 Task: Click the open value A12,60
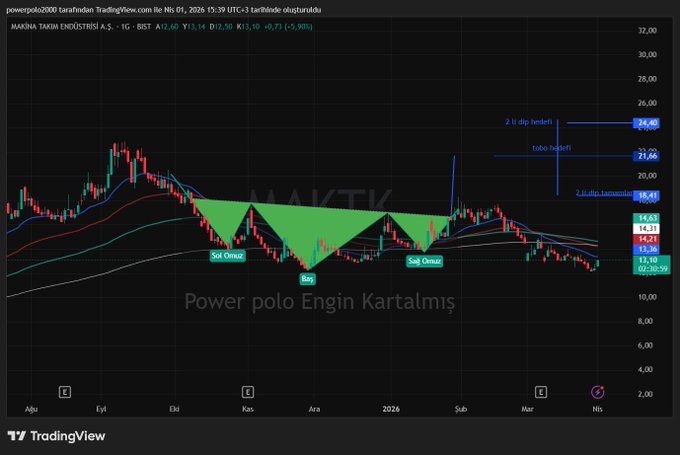click(167, 26)
